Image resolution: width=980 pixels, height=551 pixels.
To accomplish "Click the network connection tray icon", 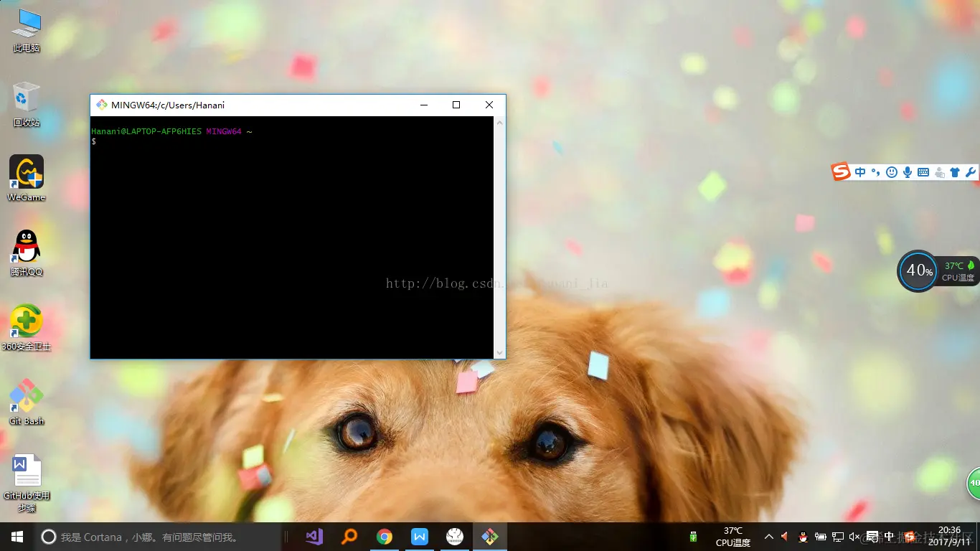I will tap(837, 537).
